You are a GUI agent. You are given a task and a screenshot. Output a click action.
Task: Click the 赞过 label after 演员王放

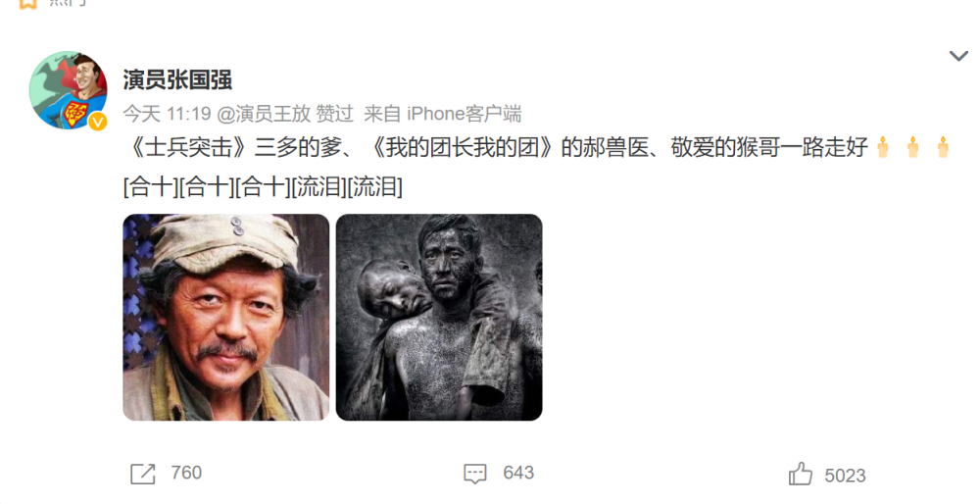pos(335,114)
